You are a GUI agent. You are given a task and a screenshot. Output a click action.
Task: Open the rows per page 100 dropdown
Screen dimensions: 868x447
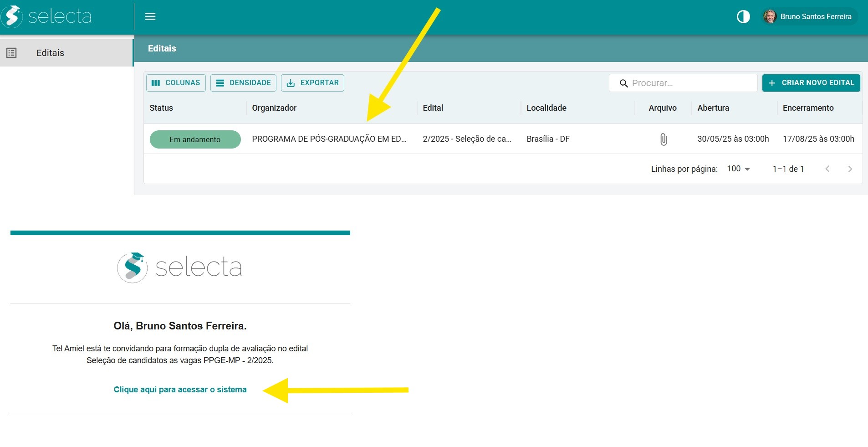click(738, 169)
